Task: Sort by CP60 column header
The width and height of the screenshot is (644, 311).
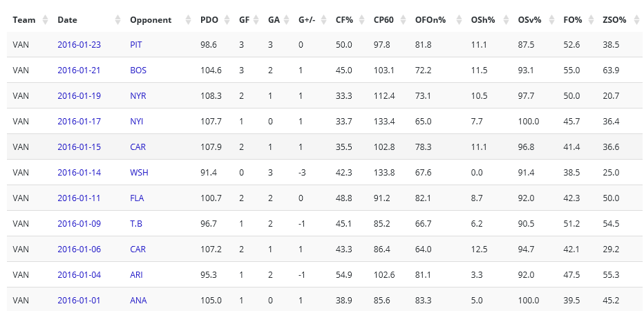Action: [385, 20]
